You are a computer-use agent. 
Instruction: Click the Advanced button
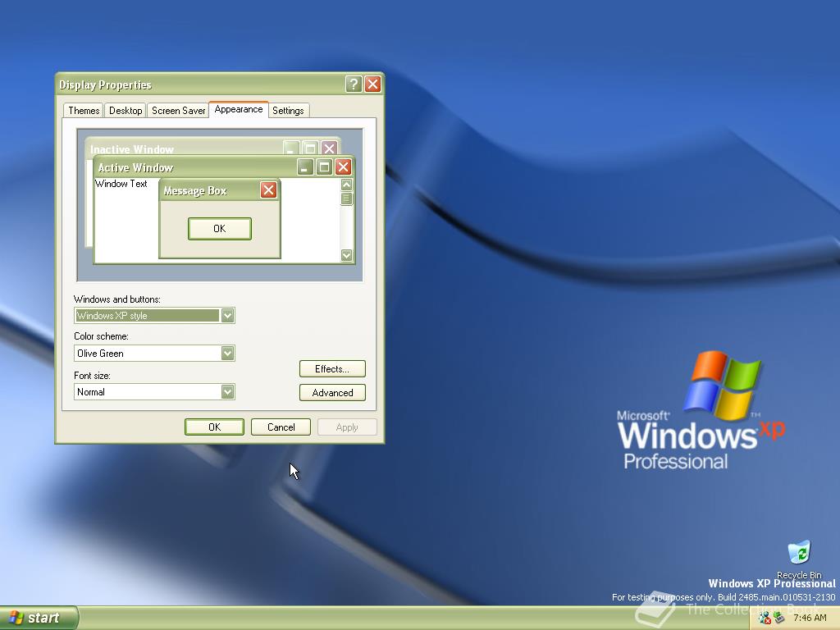(x=332, y=393)
